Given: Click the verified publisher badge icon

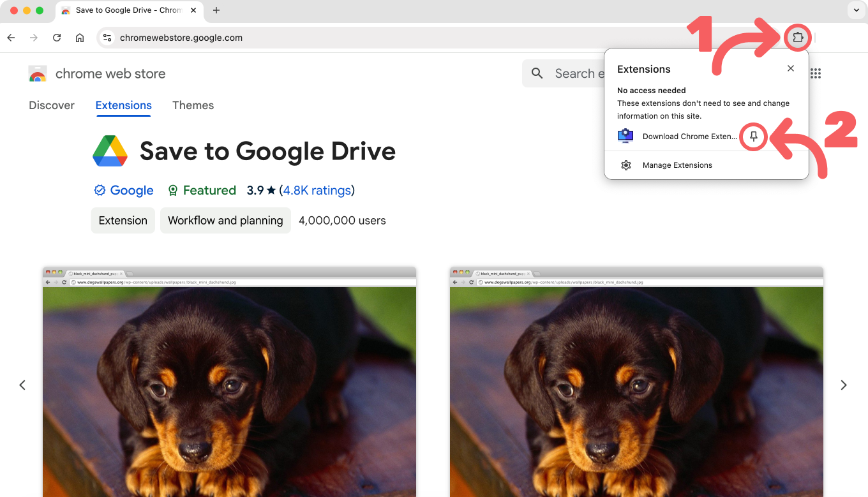Looking at the screenshot, I should pos(100,190).
